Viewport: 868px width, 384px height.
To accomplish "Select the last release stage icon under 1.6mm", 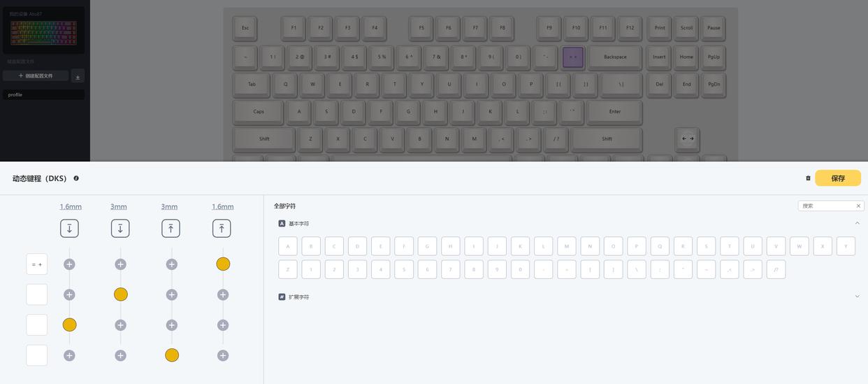I will [x=222, y=228].
